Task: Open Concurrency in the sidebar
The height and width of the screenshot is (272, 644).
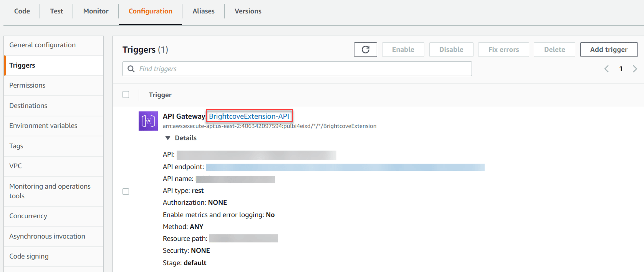Action: click(x=54, y=216)
